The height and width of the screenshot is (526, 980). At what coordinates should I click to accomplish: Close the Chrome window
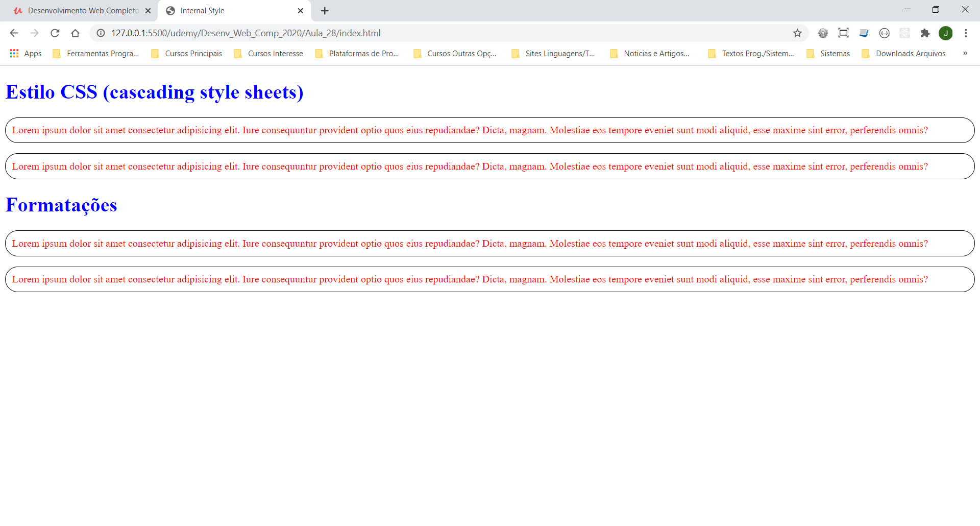point(965,10)
